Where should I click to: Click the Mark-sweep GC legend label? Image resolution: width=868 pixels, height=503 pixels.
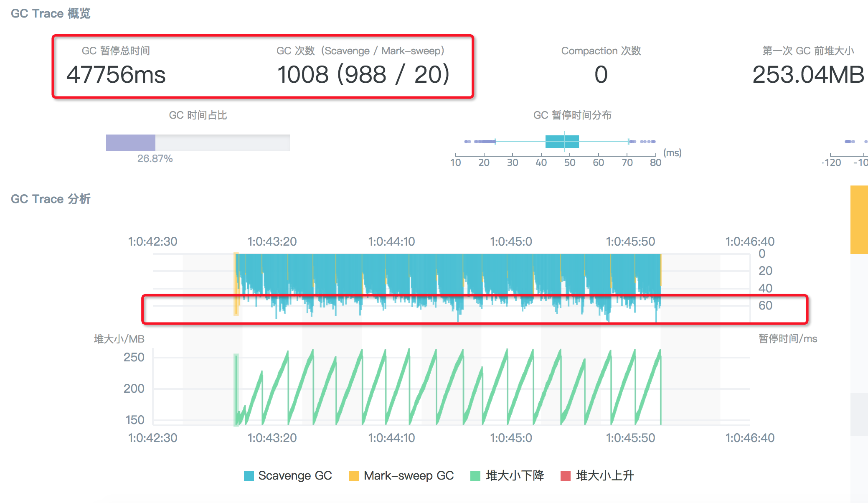coord(409,476)
